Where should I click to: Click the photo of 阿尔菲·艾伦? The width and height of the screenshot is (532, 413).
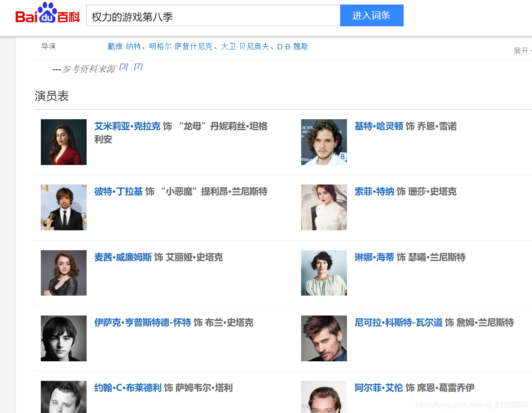click(324, 397)
